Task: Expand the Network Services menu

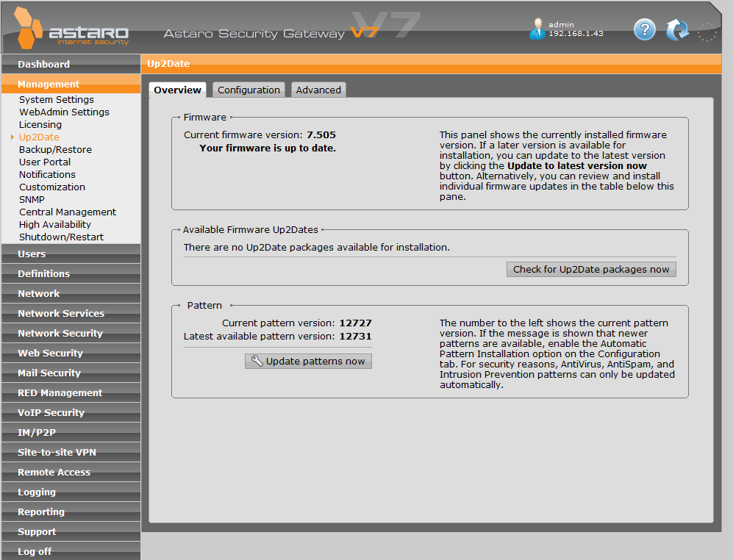Action: tap(71, 313)
